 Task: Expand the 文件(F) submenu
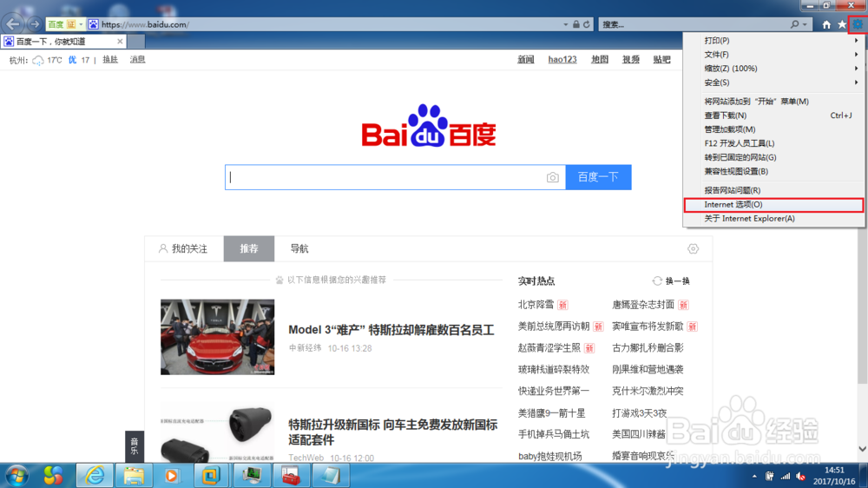774,55
